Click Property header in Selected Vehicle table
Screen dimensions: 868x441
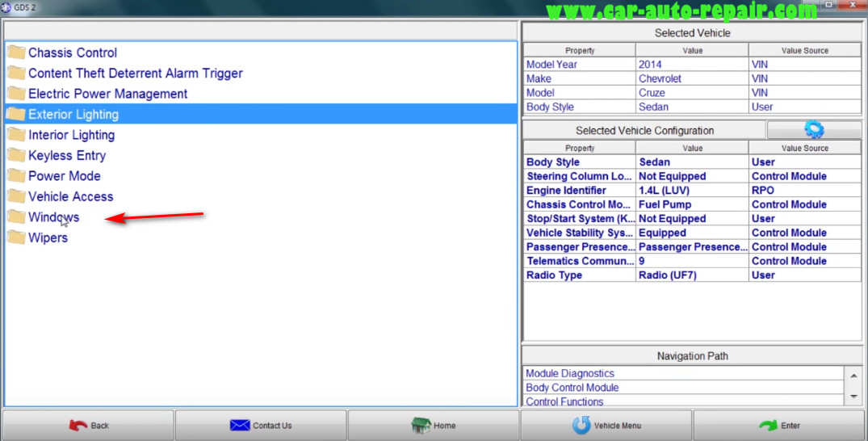pos(580,50)
